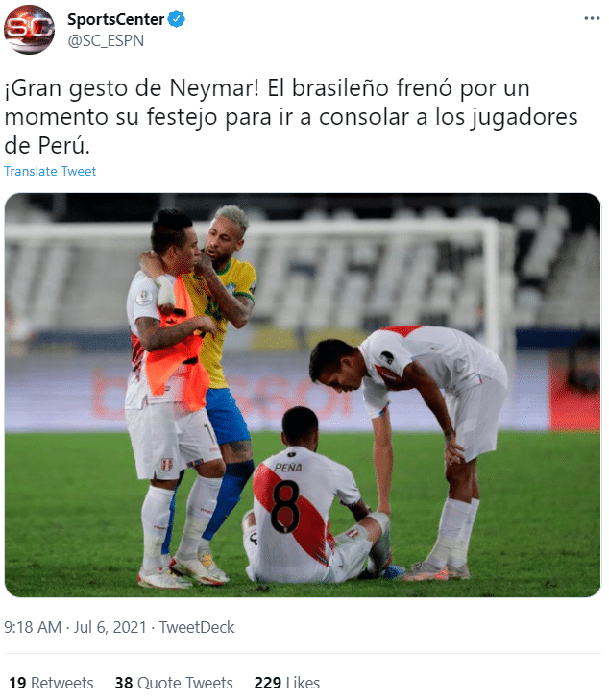Click the SportsCenter display name
The width and height of the screenshot is (609, 700).
pos(115,19)
